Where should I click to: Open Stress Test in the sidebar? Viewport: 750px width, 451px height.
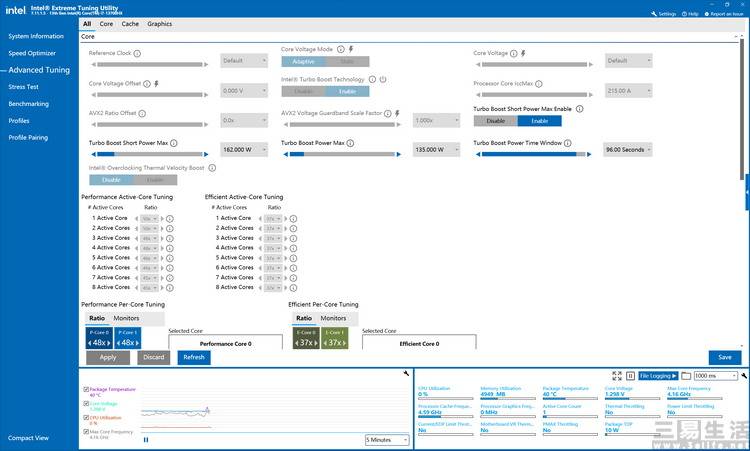[23, 87]
